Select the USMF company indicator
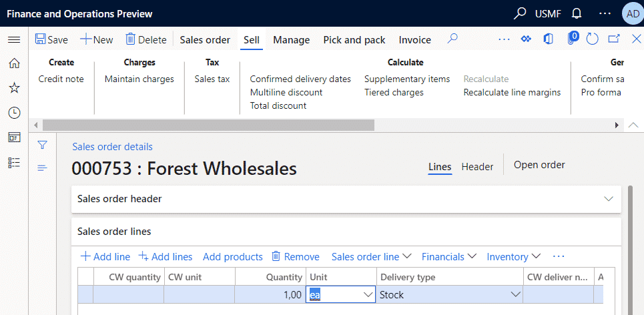The image size is (644, 315). pos(549,13)
